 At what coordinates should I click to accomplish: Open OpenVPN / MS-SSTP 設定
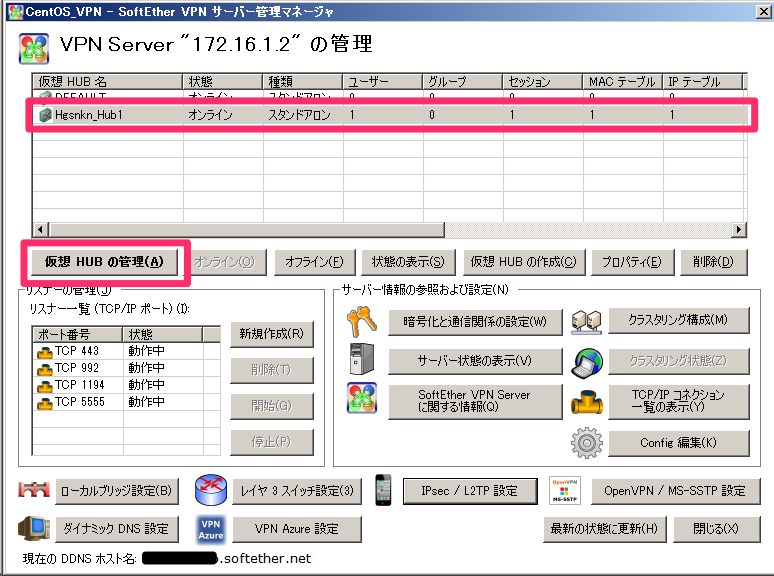tap(675, 491)
